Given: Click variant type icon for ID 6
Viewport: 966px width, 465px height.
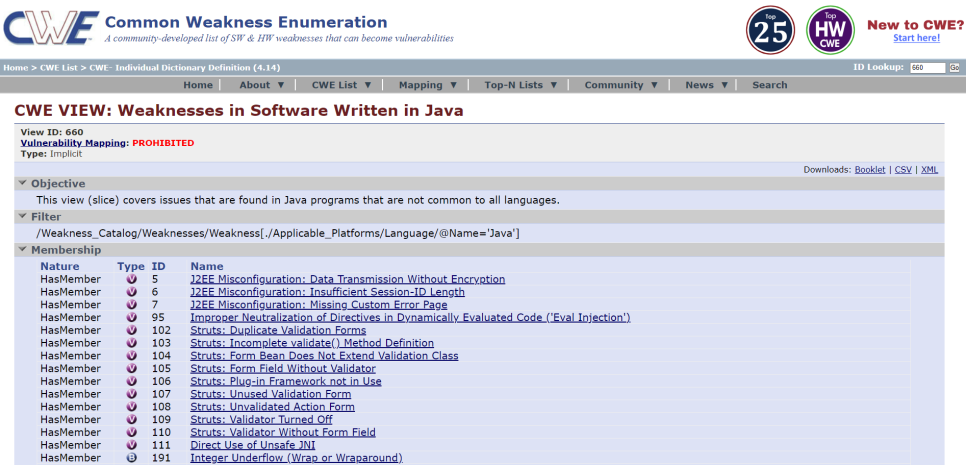Looking at the screenshot, I should tap(131, 292).
